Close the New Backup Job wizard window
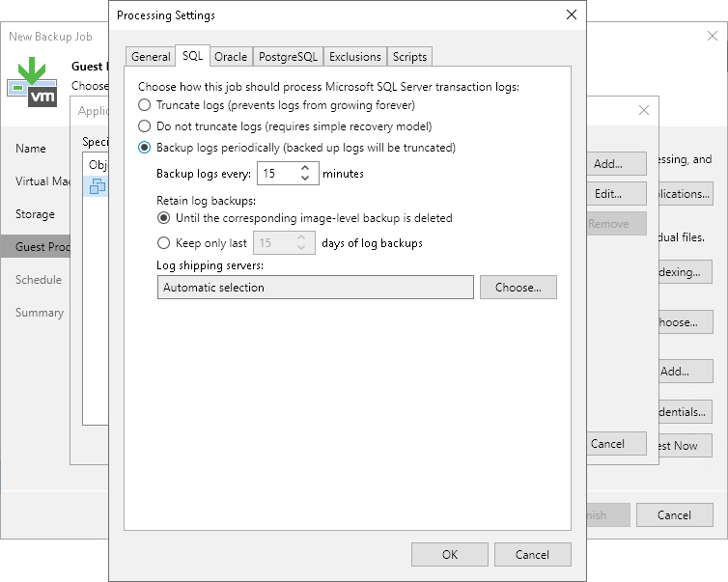The height and width of the screenshot is (582, 728). [713, 36]
